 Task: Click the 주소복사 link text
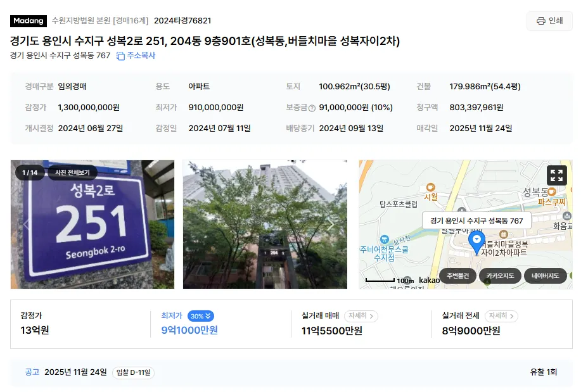141,56
